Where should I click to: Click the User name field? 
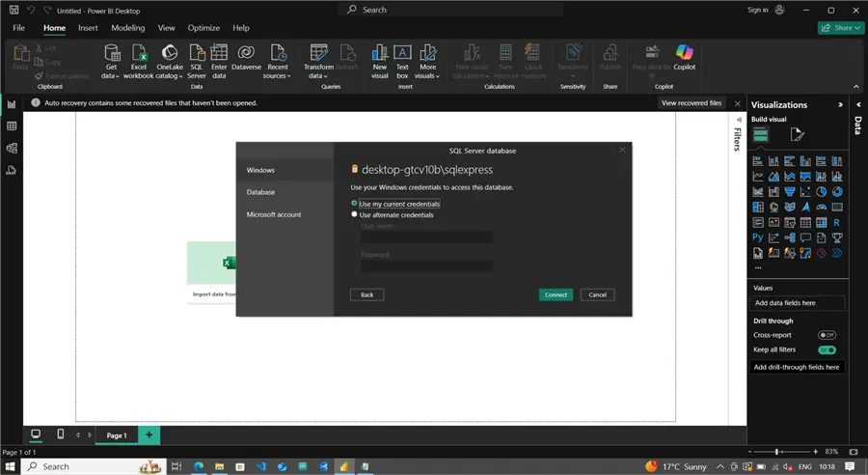click(426, 237)
